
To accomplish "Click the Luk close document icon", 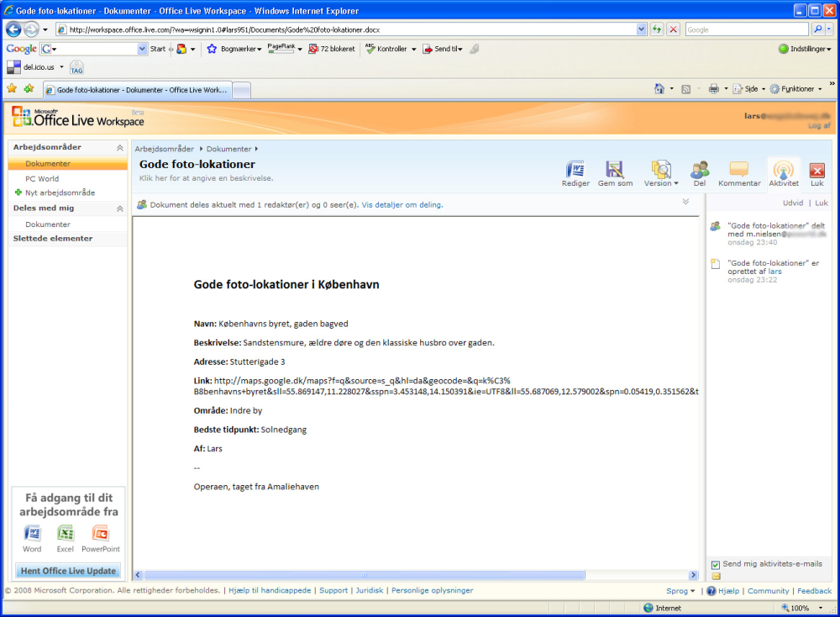I will click(816, 171).
